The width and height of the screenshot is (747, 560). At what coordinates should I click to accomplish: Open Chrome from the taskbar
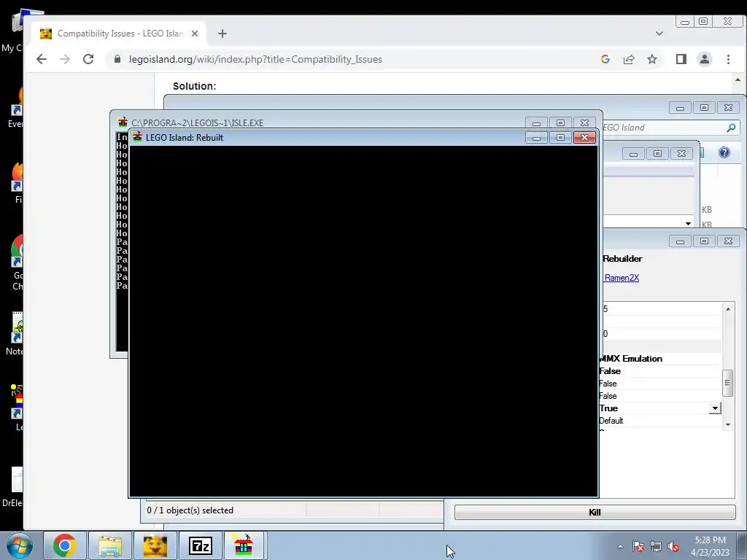65,545
